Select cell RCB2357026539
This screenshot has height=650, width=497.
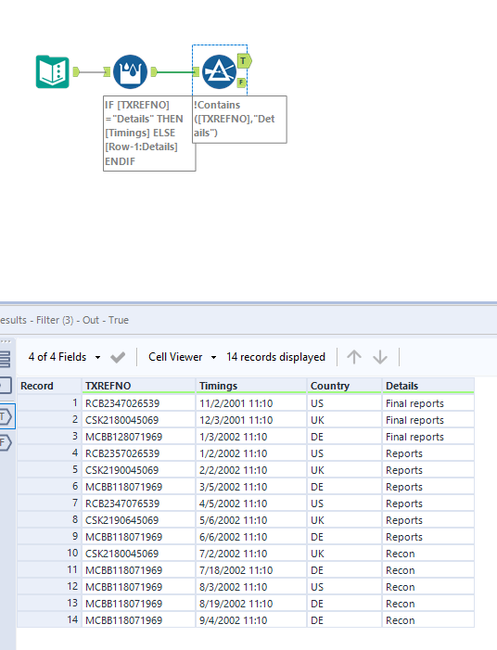tap(138, 453)
